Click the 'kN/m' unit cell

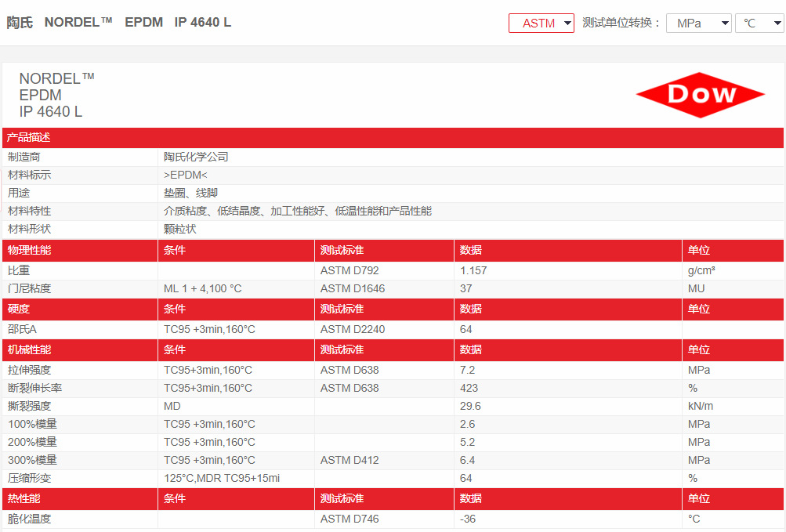point(701,406)
